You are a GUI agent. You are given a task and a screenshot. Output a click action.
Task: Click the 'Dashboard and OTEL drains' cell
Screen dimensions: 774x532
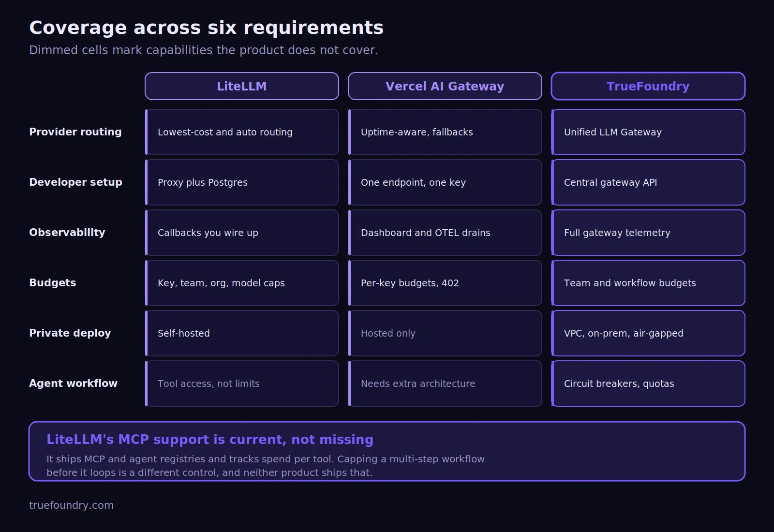pos(445,233)
